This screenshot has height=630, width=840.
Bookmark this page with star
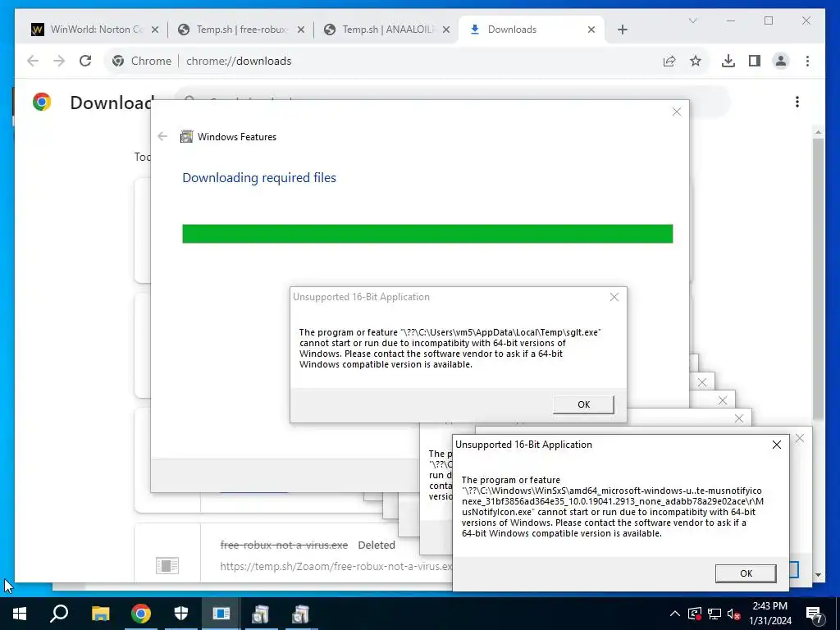click(696, 61)
